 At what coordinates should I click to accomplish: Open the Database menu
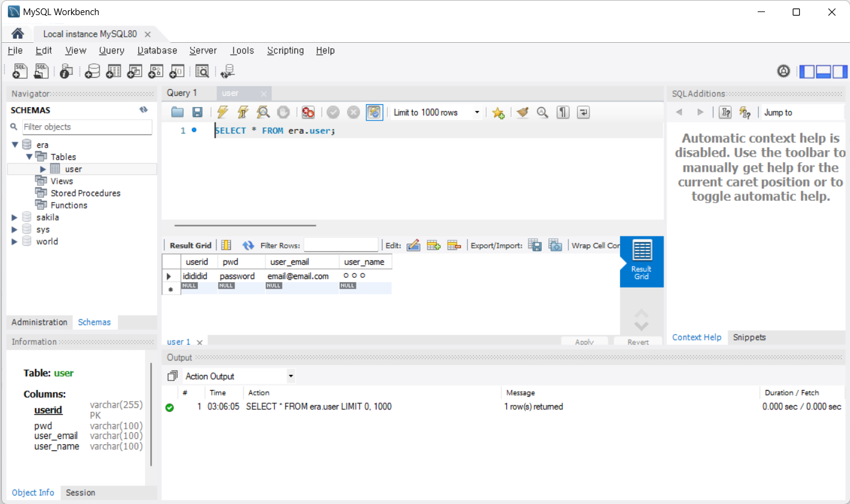(x=157, y=51)
